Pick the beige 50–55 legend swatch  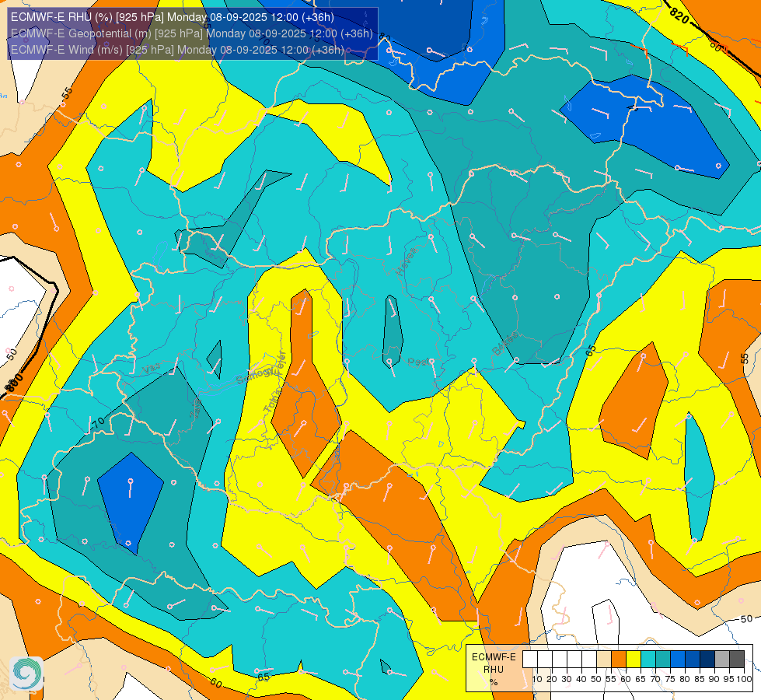pyautogui.click(x=604, y=660)
